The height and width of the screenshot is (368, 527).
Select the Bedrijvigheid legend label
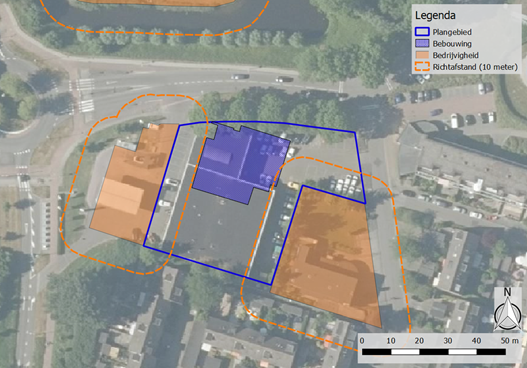pos(455,55)
